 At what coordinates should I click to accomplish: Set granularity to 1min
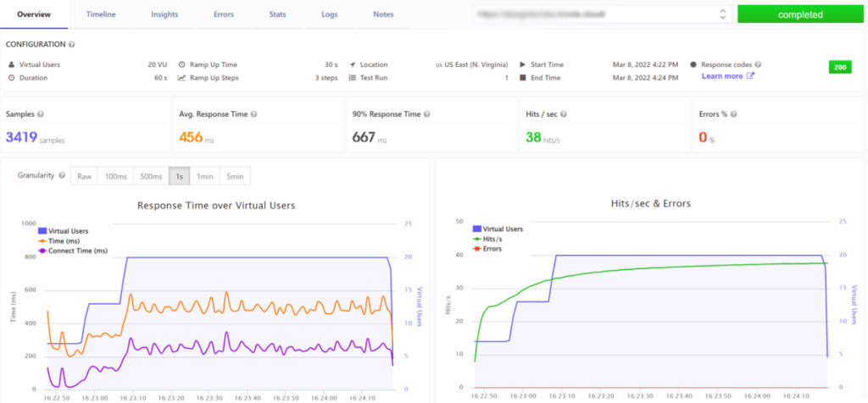pyautogui.click(x=205, y=176)
